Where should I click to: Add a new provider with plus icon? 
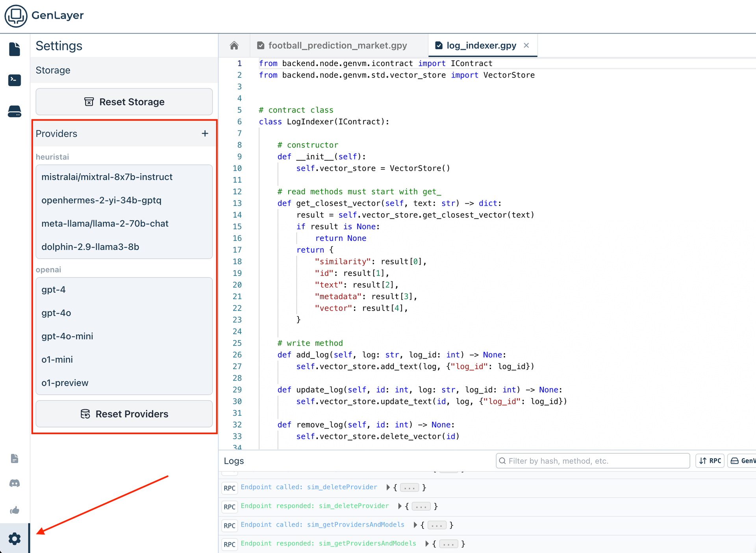tap(205, 133)
